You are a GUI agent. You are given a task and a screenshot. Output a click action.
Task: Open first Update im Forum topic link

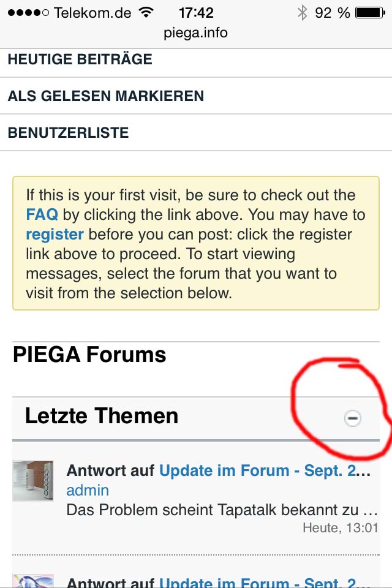tap(265, 470)
